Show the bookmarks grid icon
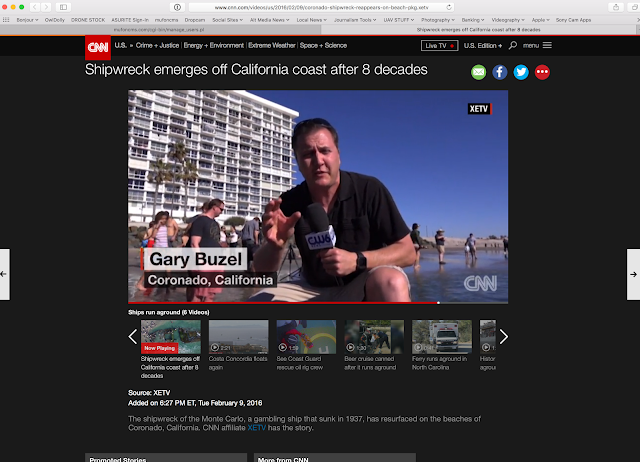Screen dimensions: 640x462 (6, 20)
